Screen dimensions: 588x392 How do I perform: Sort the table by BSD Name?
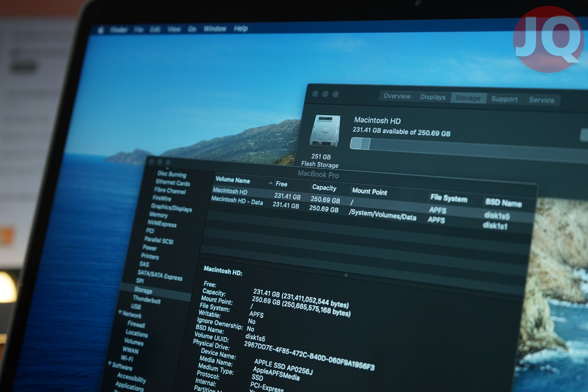(503, 202)
